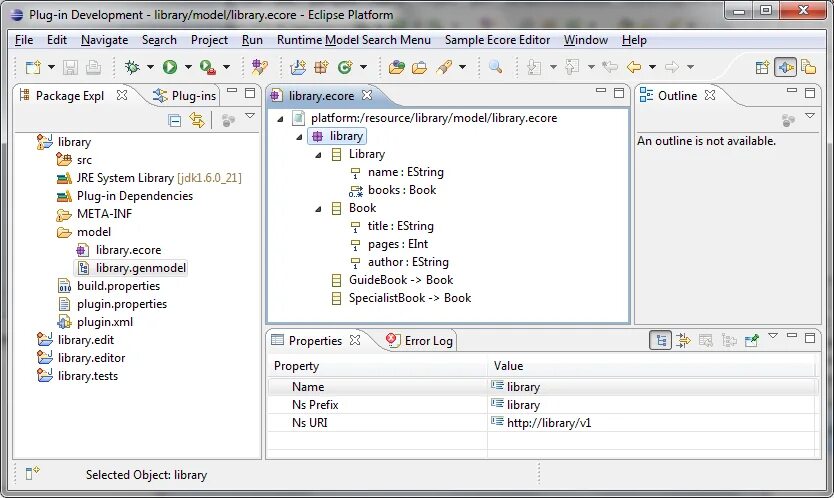The height and width of the screenshot is (498, 834).
Task: Select META-INF folder in Package Explorer
Action: (x=94, y=214)
